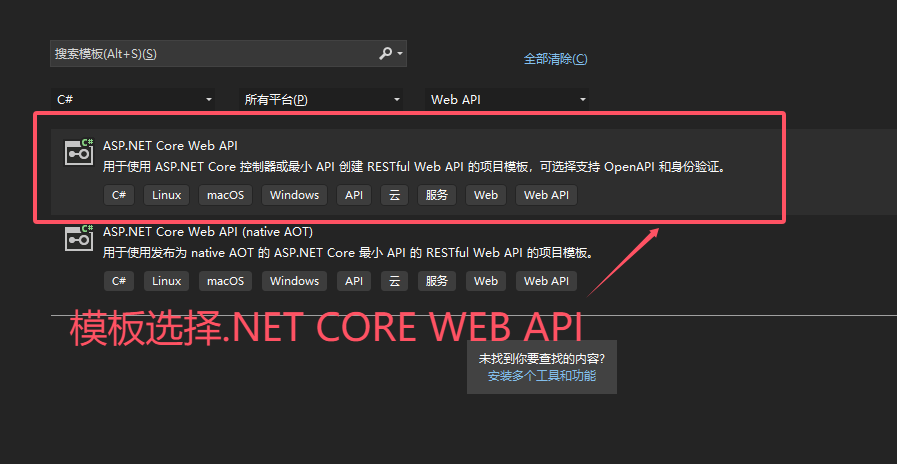Viewport: 897px width, 464px height.
Task: Expand the 所有平台 platform filter dropdown
Action: [x=322, y=99]
